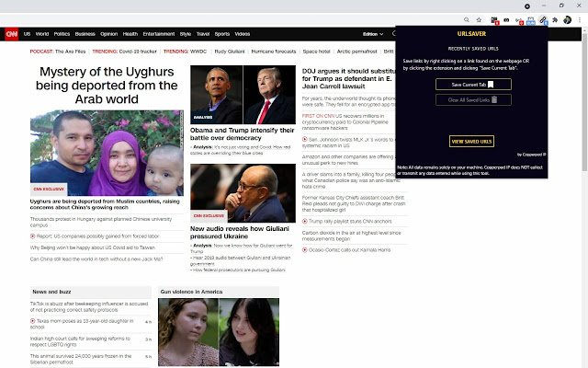Open the Giuliani photo story
The height and width of the screenshot is (368, 588).
243,193
